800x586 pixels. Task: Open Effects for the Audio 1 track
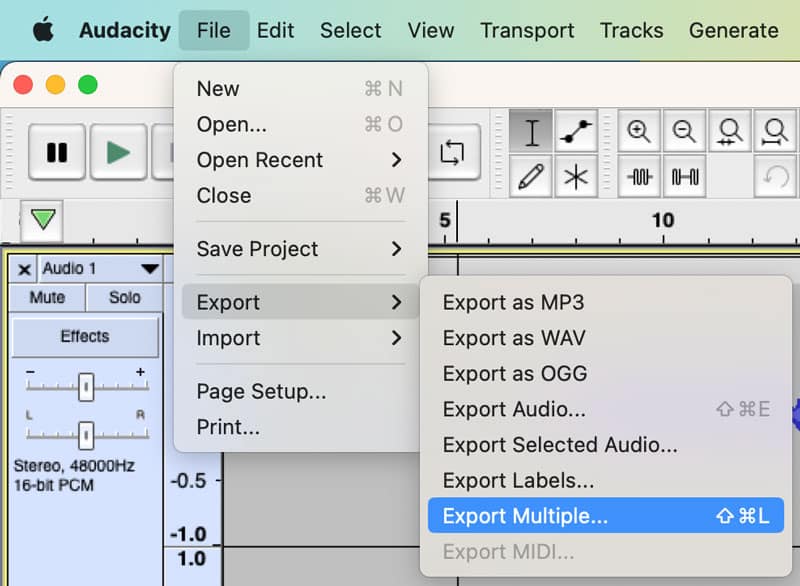coord(85,337)
